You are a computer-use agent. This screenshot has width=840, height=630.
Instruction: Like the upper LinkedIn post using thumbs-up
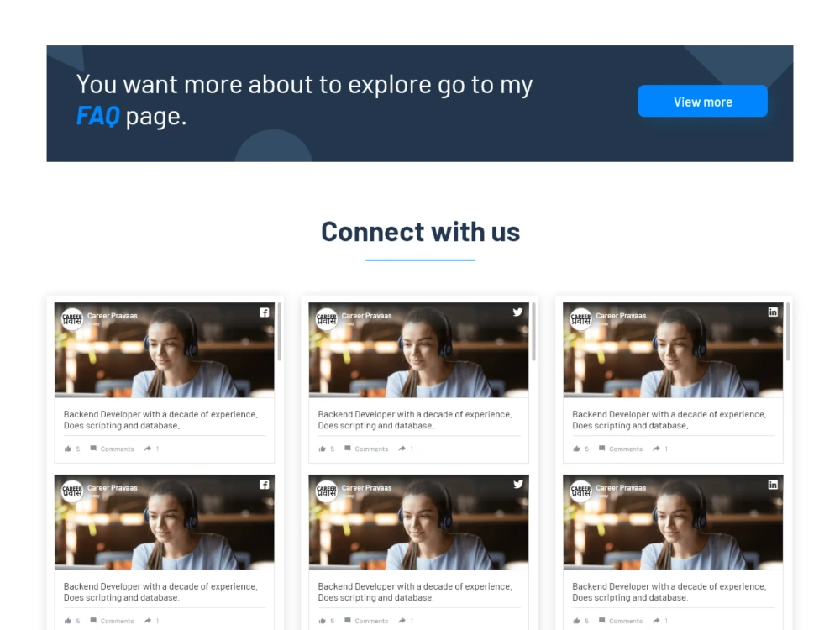576,449
